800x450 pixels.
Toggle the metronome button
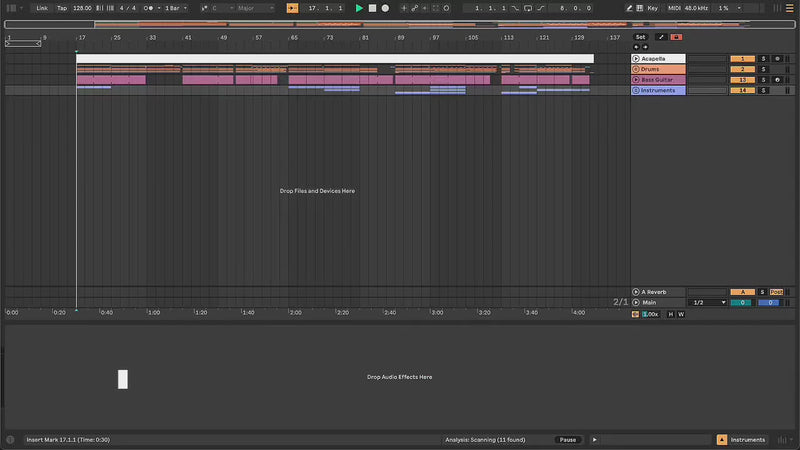150,8
